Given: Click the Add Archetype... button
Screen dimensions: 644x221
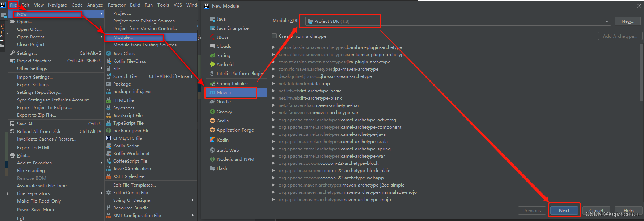Looking at the screenshot, I should click(x=620, y=36).
